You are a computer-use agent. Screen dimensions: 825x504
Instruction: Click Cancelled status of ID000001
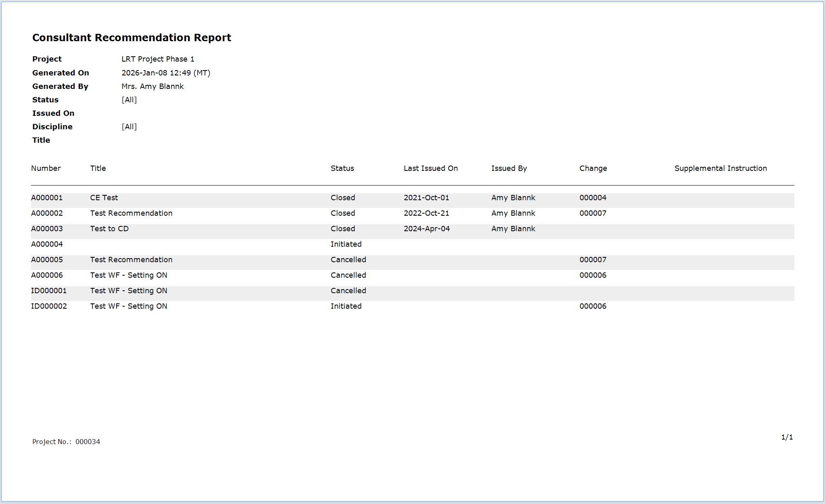coord(349,291)
